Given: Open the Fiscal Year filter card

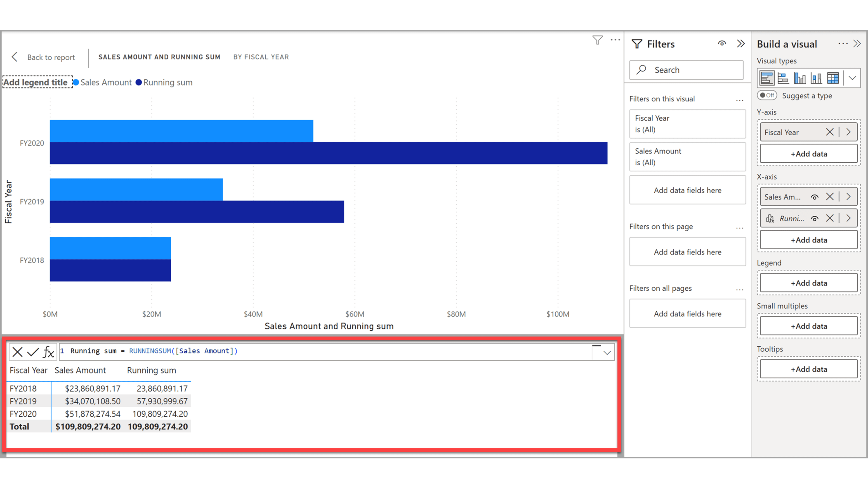Looking at the screenshot, I should pyautogui.click(x=687, y=124).
